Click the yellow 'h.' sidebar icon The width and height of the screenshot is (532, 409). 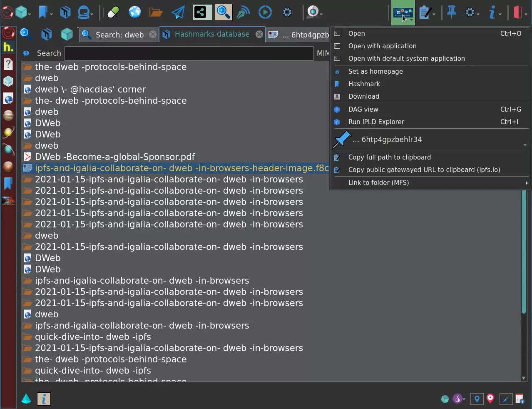8,47
